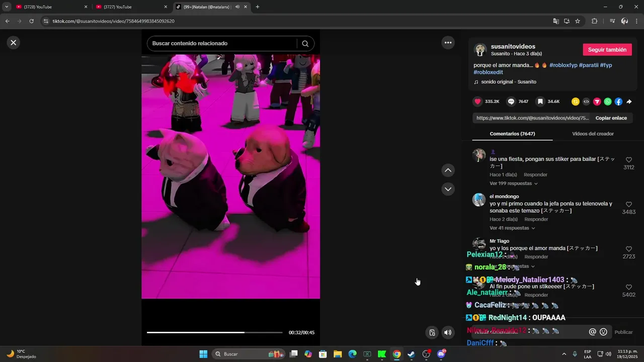
Task: Get embed code with the </> icon
Action: 586,102
